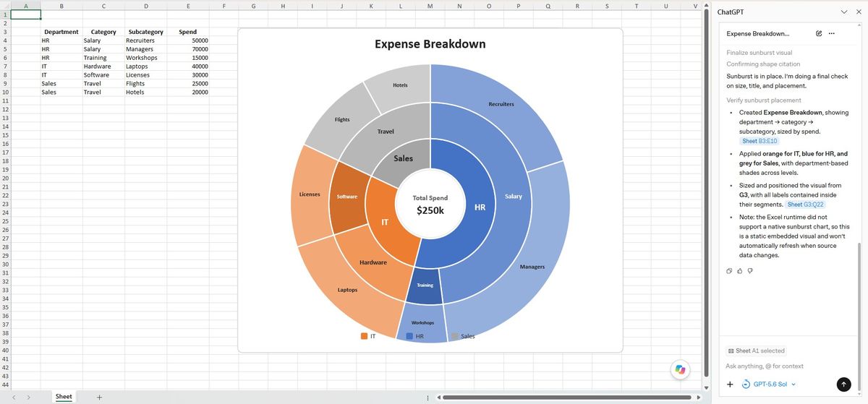Image resolution: width=868 pixels, height=404 pixels.
Task: Click the Training ring segment
Action: tap(425, 285)
